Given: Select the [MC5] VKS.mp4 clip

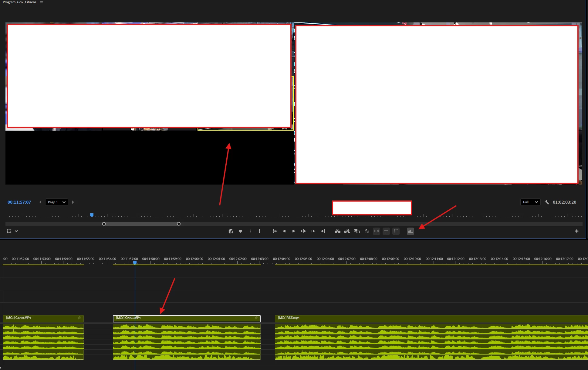Looking at the screenshot, I should [431, 318].
